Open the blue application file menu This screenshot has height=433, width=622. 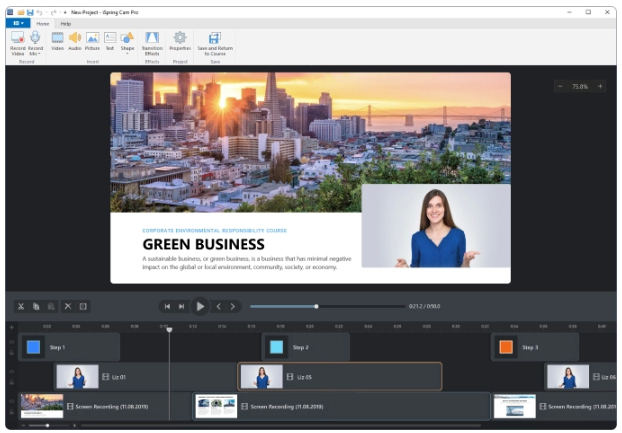[18, 23]
